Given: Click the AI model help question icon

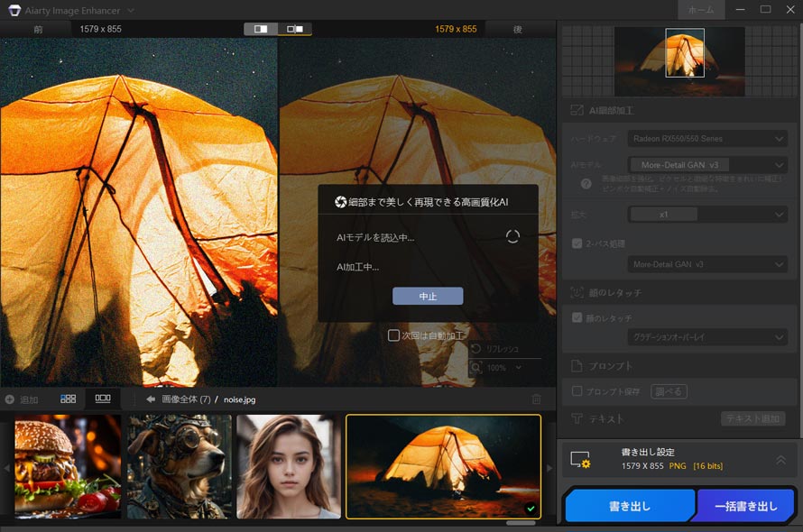Looking at the screenshot, I should (x=586, y=184).
